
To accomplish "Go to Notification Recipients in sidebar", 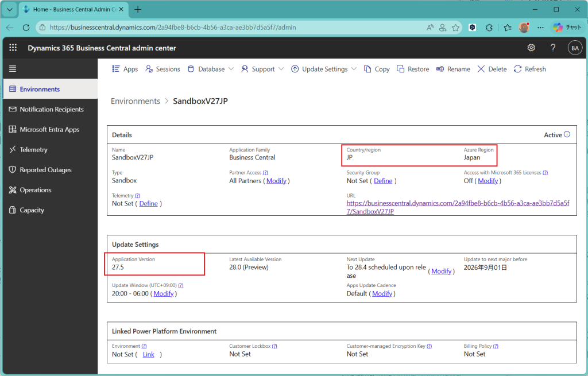I will pyautogui.click(x=51, y=110).
